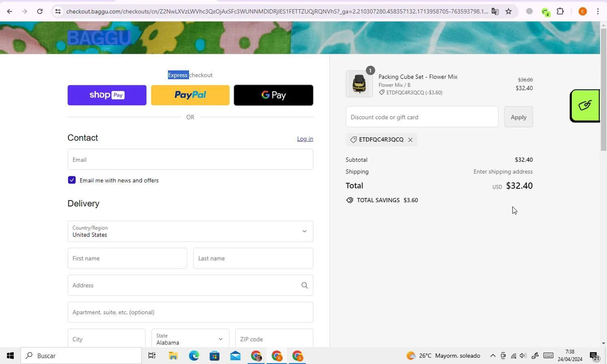
Task: Click the browser URL address bar
Action: [277, 11]
